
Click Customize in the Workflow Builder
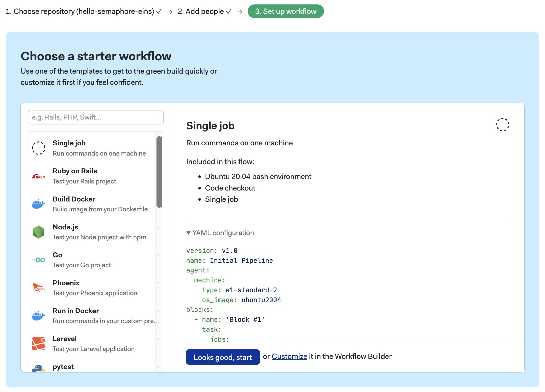pos(289,356)
